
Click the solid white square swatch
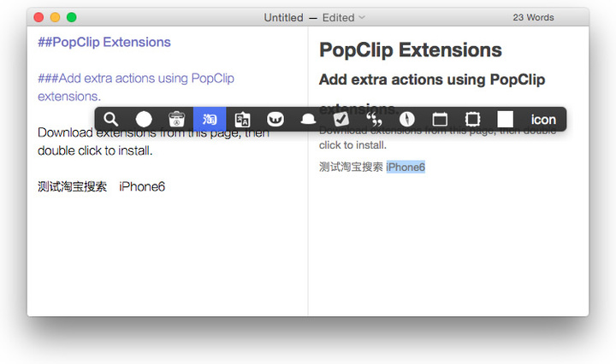point(506,120)
